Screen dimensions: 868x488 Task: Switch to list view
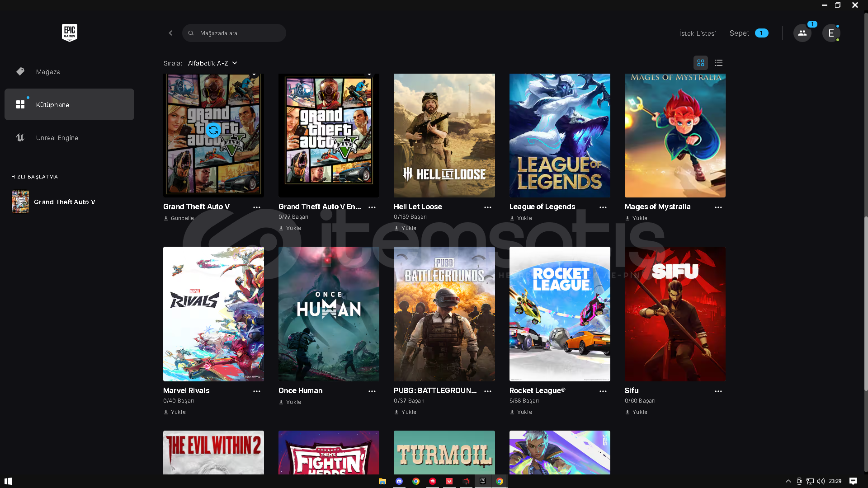718,63
